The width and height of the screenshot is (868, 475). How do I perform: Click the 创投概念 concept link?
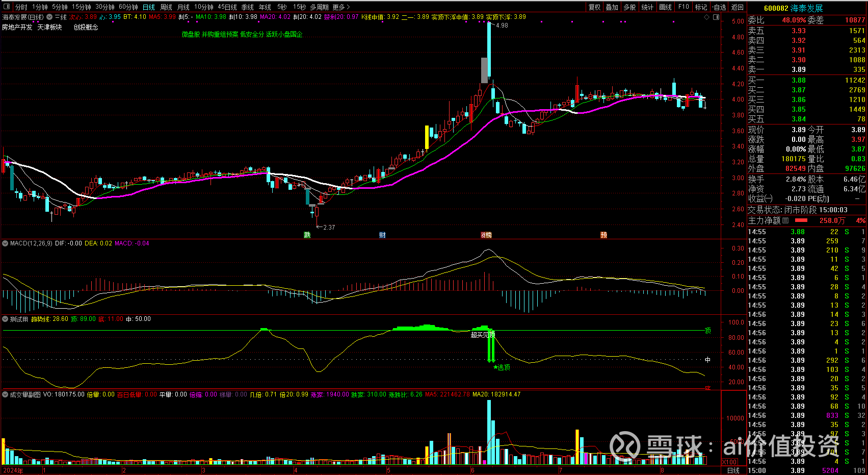pyautogui.click(x=86, y=27)
